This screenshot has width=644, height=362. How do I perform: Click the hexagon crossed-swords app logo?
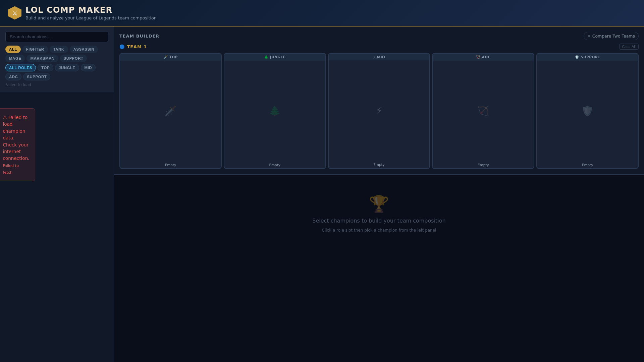tap(15, 13)
